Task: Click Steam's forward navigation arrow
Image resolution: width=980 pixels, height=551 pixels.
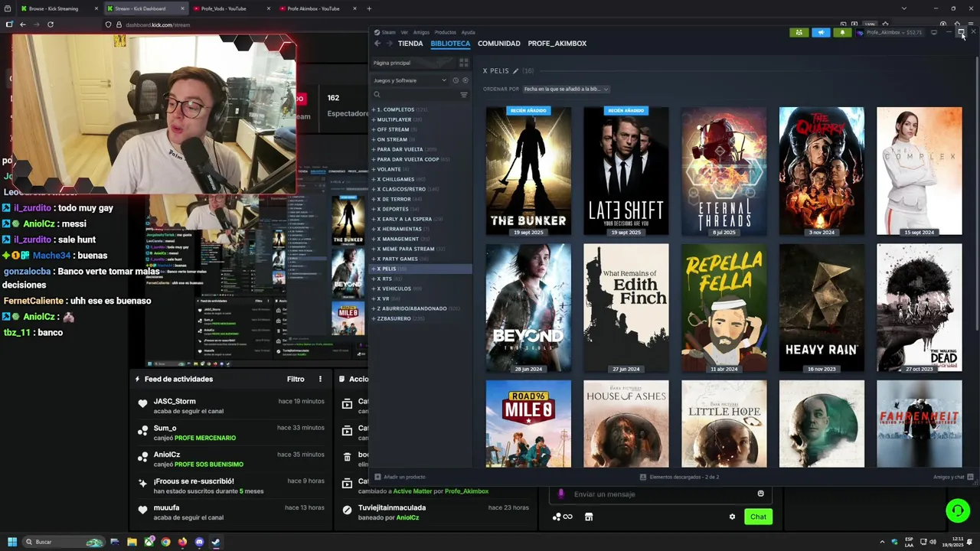Action: (x=389, y=44)
